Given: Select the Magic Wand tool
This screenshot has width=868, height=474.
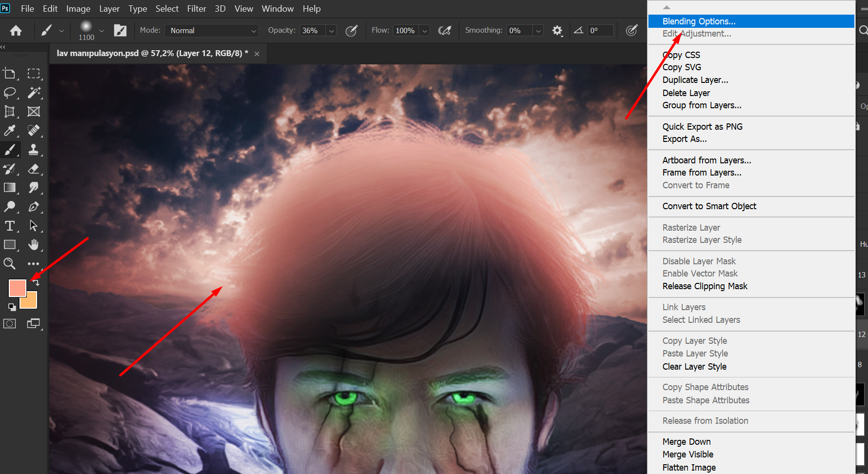Looking at the screenshot, I should click(34, 93).
